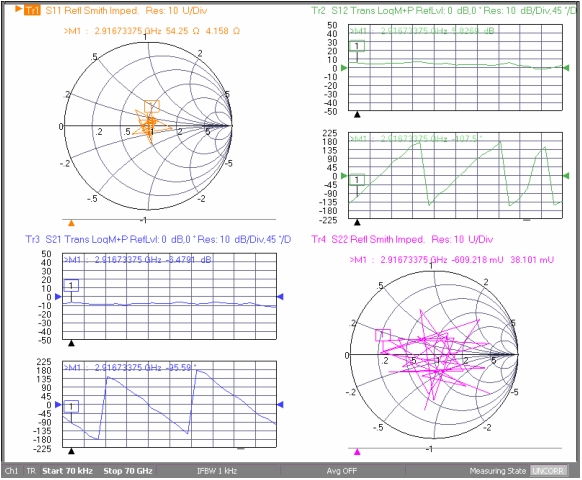582x480 pixels.
Task: Click the UNCORR calibration state indicator
Action: [x=548, y=471]
